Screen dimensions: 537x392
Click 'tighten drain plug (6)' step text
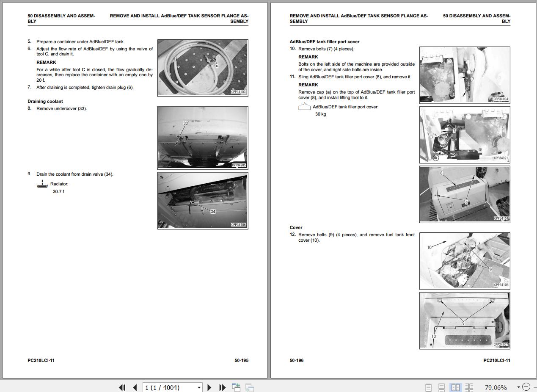[113, 87]
